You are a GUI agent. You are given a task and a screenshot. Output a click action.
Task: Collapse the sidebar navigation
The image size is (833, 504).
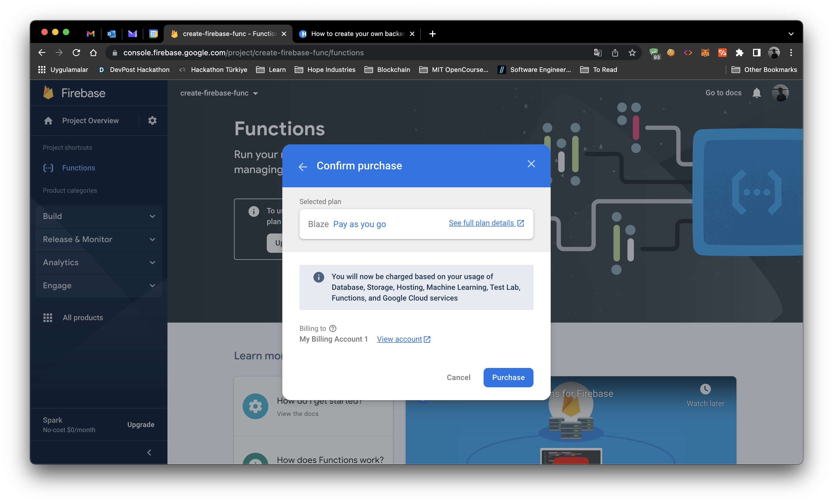click(149, 452)
